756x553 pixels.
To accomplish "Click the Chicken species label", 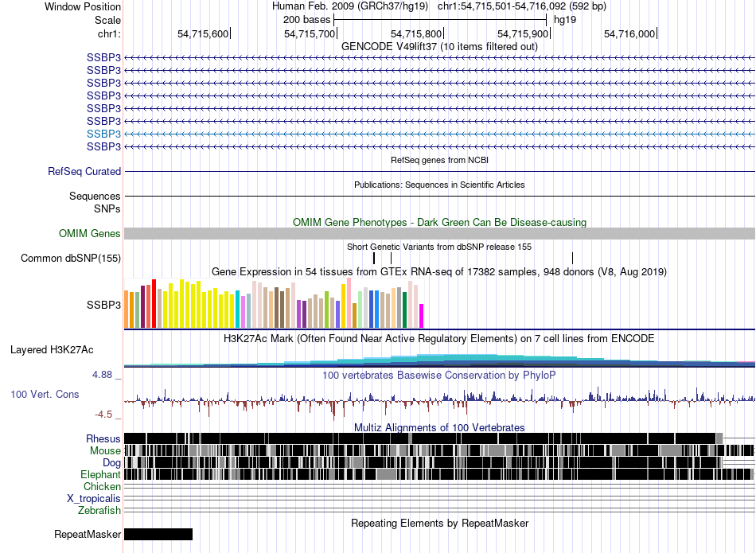I will pyautogui.click(x=102, y=486).
